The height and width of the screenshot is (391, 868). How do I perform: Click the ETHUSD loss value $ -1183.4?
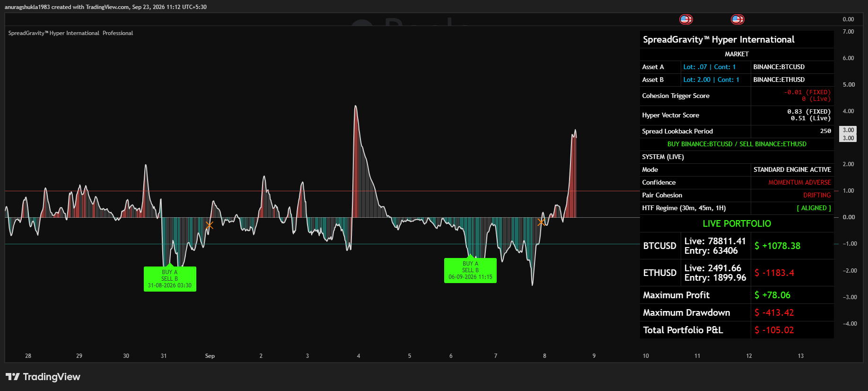pyautogui.click(x=774, y=273)
